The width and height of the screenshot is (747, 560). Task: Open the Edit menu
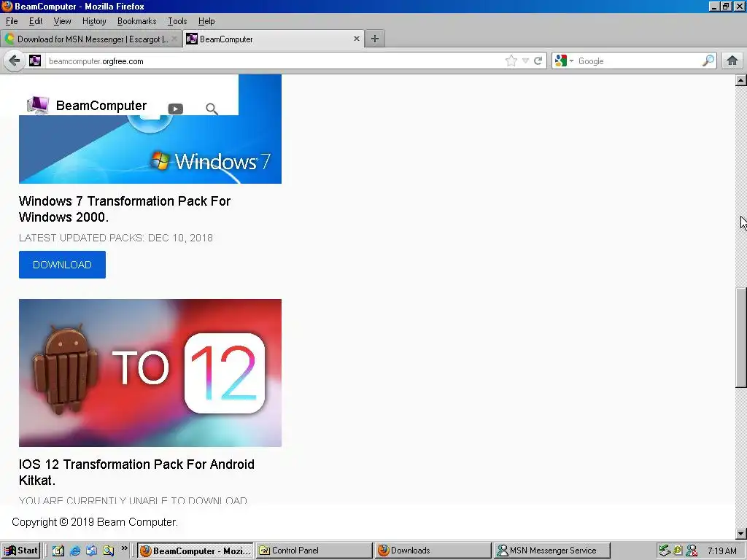[36, 21]
